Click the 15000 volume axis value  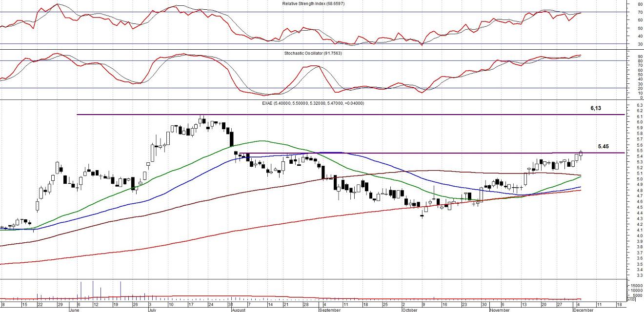pyautogui.click(x=636, y=286)
